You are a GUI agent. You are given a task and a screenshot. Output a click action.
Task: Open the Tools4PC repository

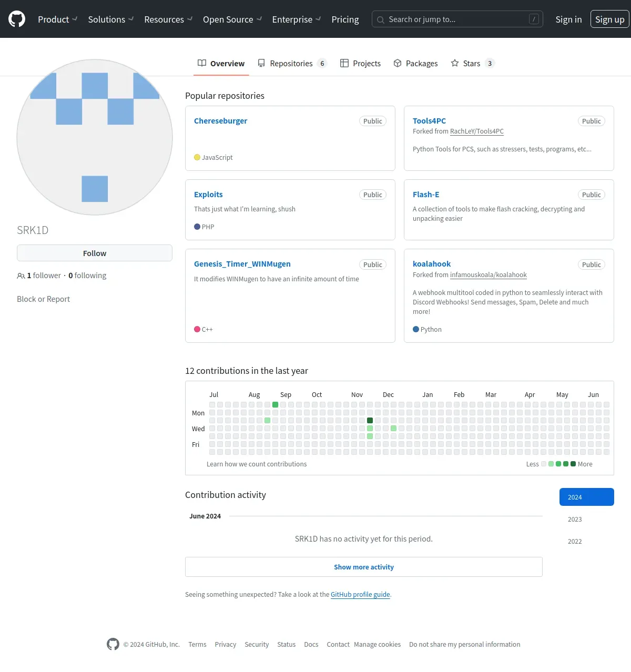pyautogui.click(x=429, y=121)
